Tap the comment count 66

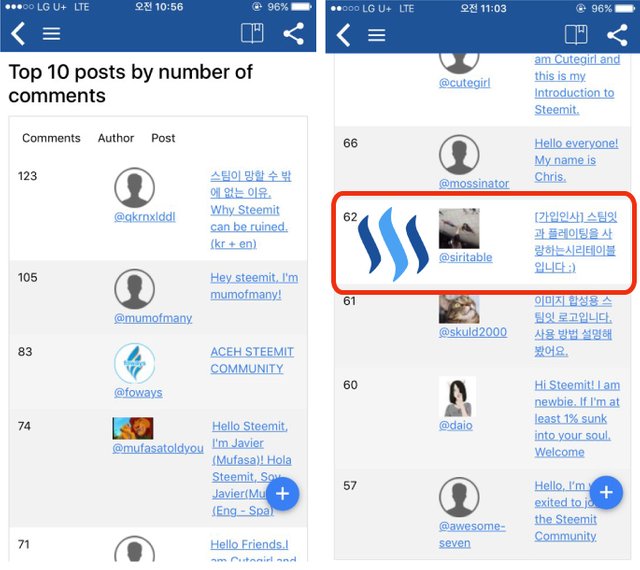[350, 143]
